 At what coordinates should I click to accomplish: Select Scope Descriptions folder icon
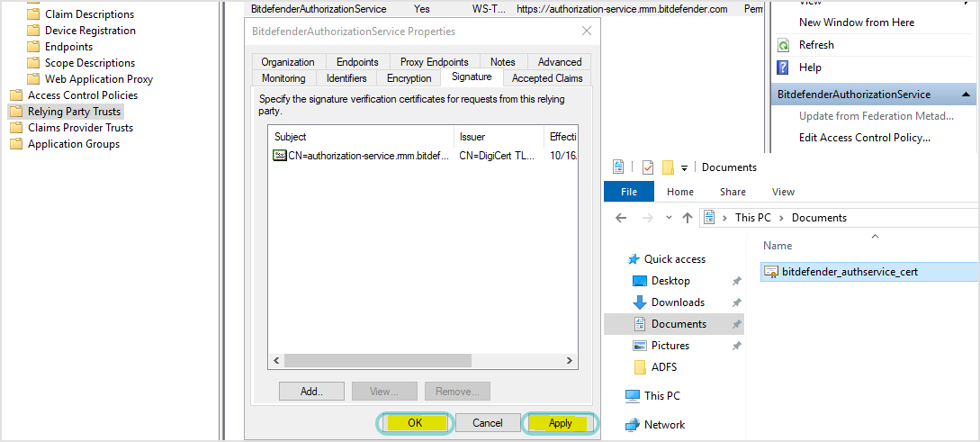click(x=34, y=62)
